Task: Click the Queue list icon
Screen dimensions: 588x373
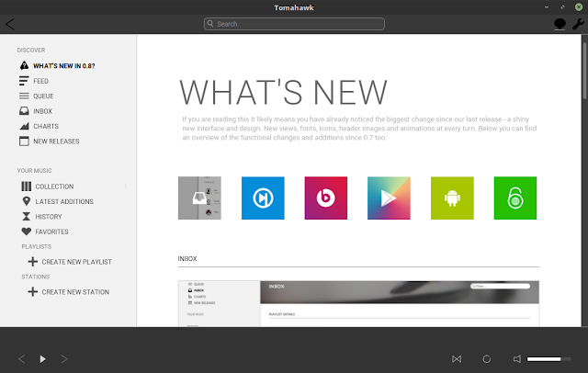Action: tap(24, 96)
